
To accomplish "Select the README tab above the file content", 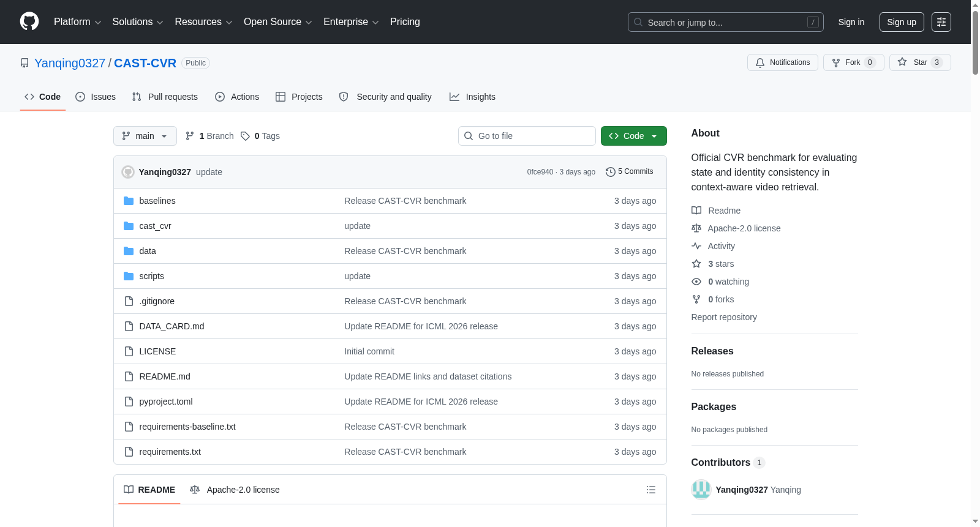I will coord(149,490).
